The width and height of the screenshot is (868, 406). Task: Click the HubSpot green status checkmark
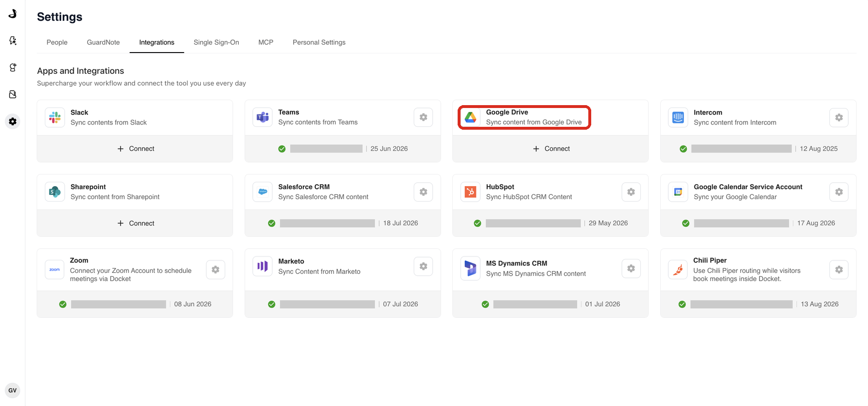click(477, 223)
